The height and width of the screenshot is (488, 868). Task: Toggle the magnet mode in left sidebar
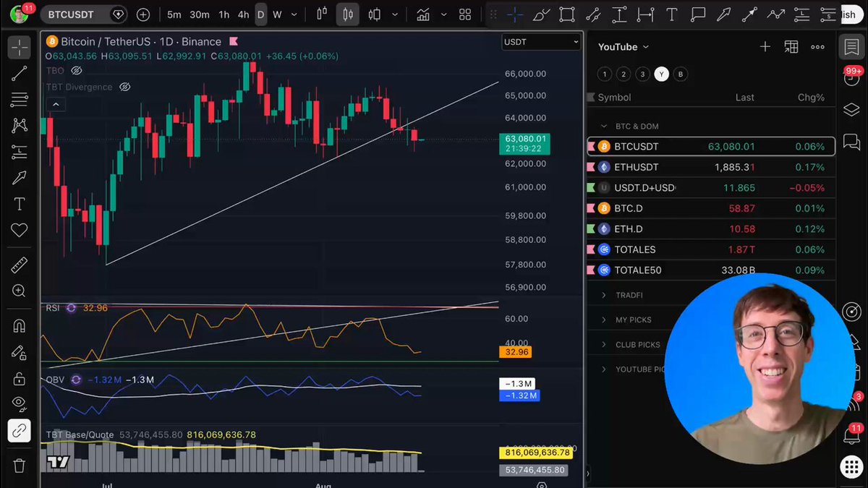coord(20,326)
